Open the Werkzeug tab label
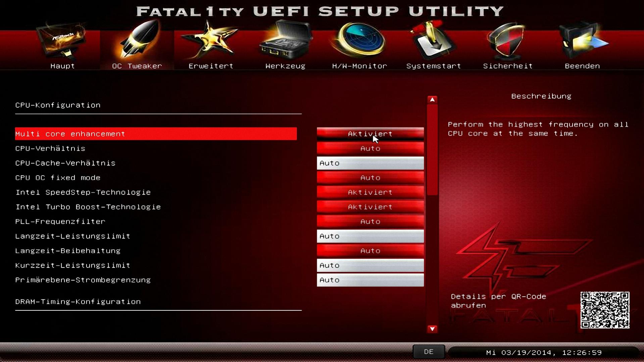This screenshot has width=644, height=362. 285,66
